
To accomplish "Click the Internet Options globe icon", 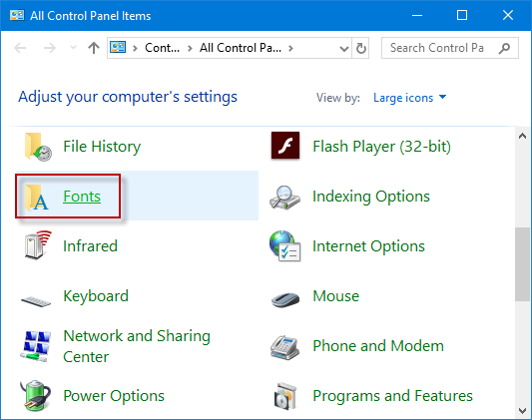I will coord(284,246).
